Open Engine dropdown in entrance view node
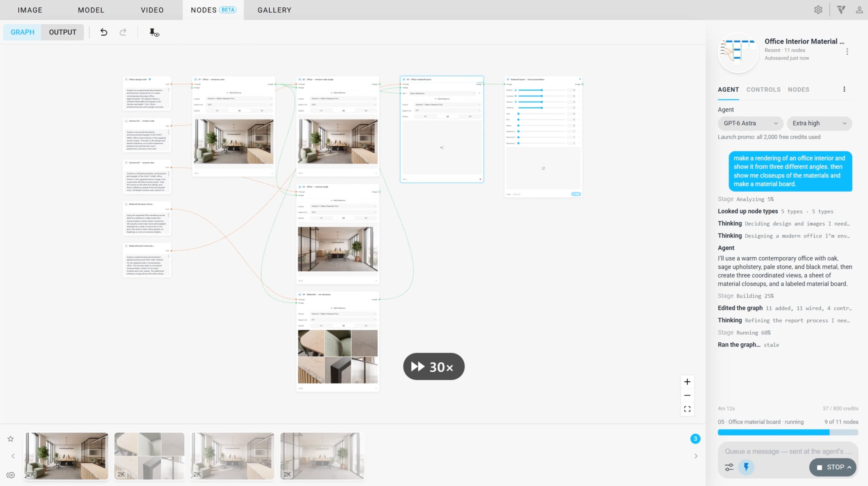 [x=239, y=98]
